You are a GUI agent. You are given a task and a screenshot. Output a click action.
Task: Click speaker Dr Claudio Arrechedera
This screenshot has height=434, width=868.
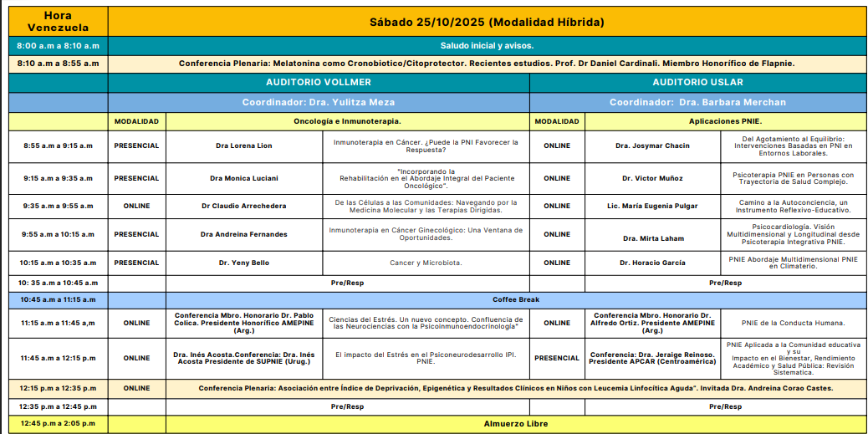click(243, 207)
